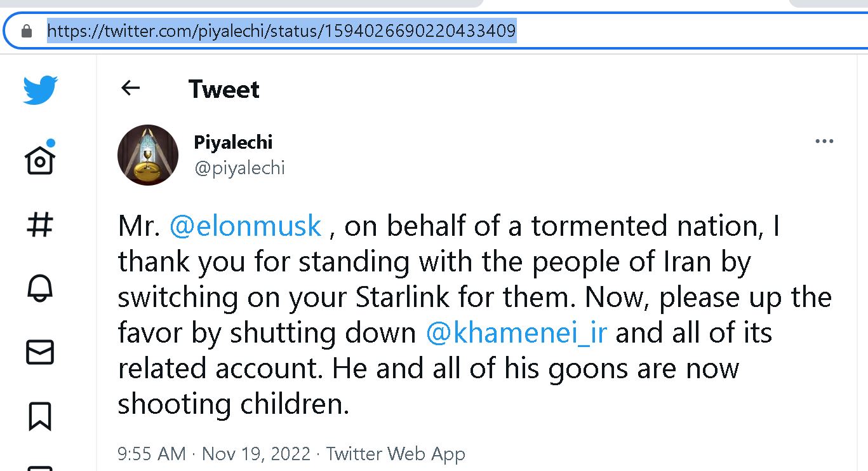Click Piyalechi's profile avatar
The height and width of the screenshot is (471, 868).
coord(148,155)
